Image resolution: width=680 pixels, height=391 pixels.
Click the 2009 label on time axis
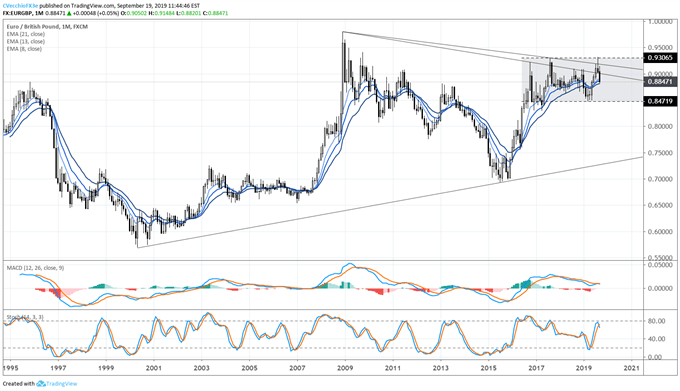[344, 368]
